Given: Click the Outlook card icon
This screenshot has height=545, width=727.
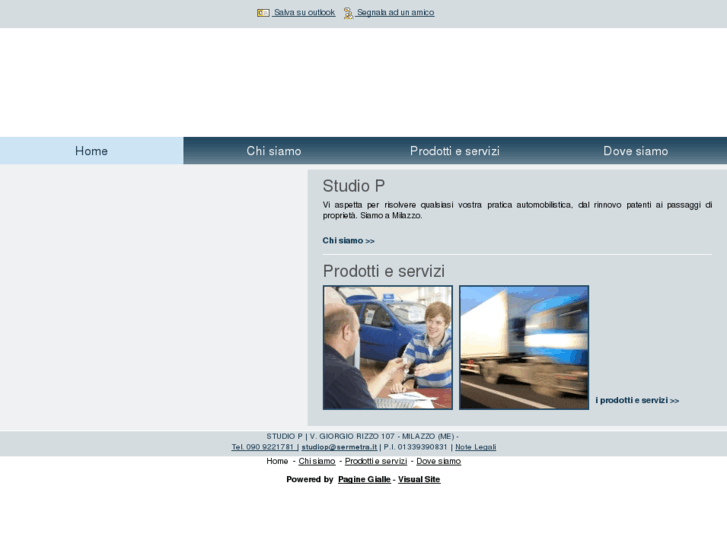Looking at the screenshot, I should click(263, 13).
